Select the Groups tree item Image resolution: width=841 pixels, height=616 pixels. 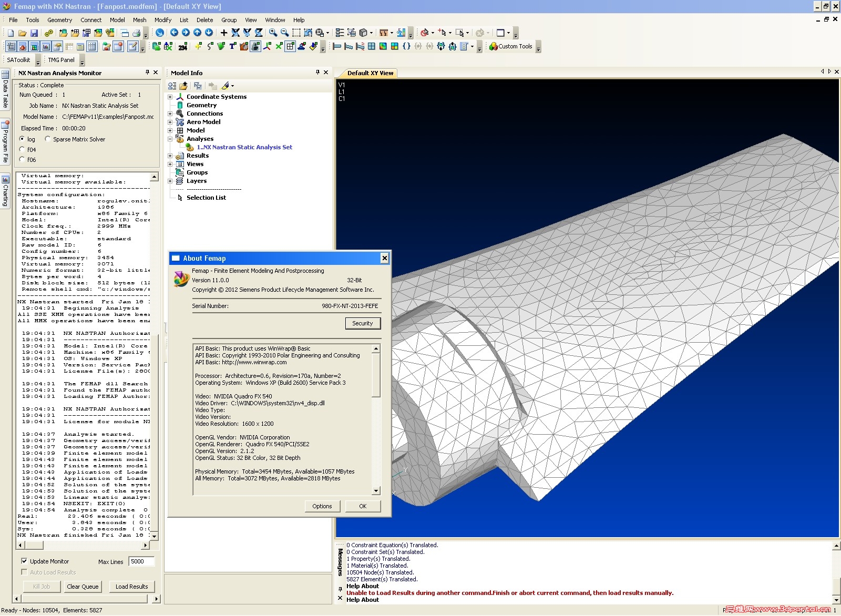(x=197, y=172)
